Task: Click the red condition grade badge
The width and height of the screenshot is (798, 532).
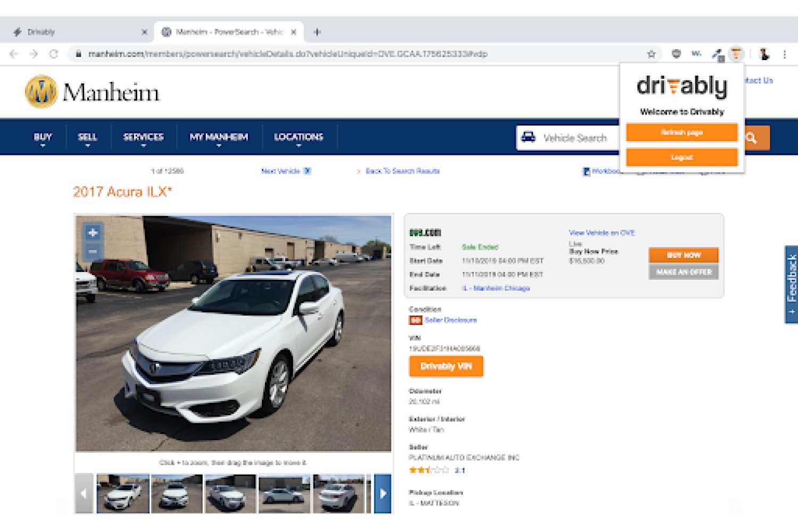Action: click(415, 320)
